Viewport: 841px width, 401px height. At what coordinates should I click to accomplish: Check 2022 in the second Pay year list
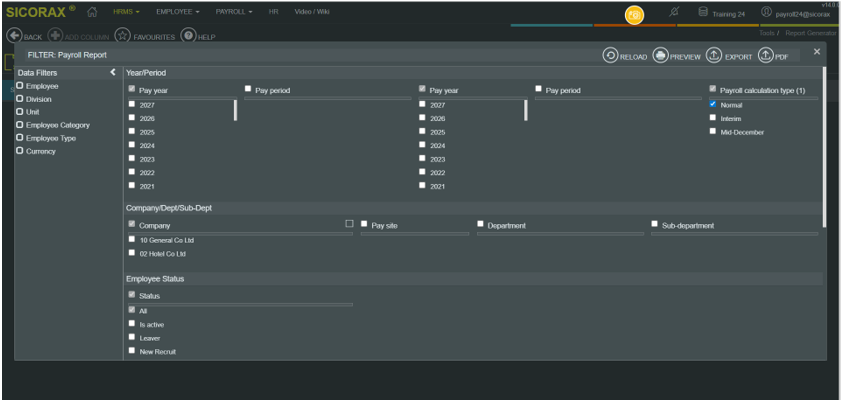tap(423, 172)
